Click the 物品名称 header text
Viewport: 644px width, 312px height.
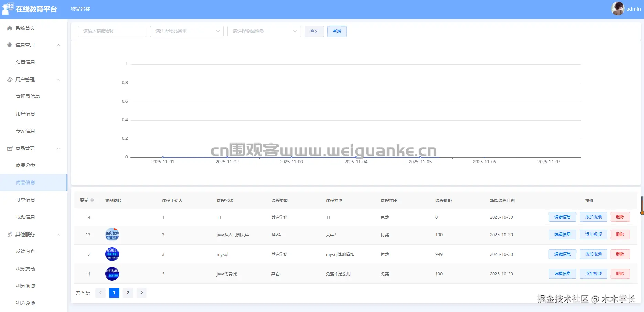[x=80, y=9]
